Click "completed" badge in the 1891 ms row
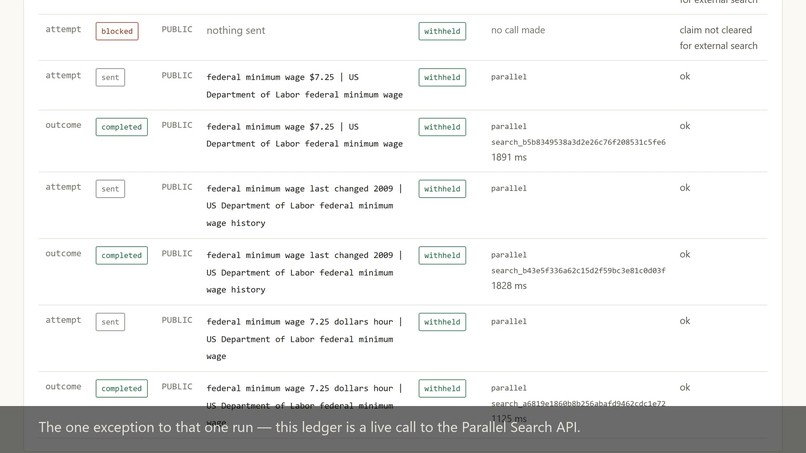The width and height of the screenshot is (806, 453). pyautogui.click(x=121, y=127)
